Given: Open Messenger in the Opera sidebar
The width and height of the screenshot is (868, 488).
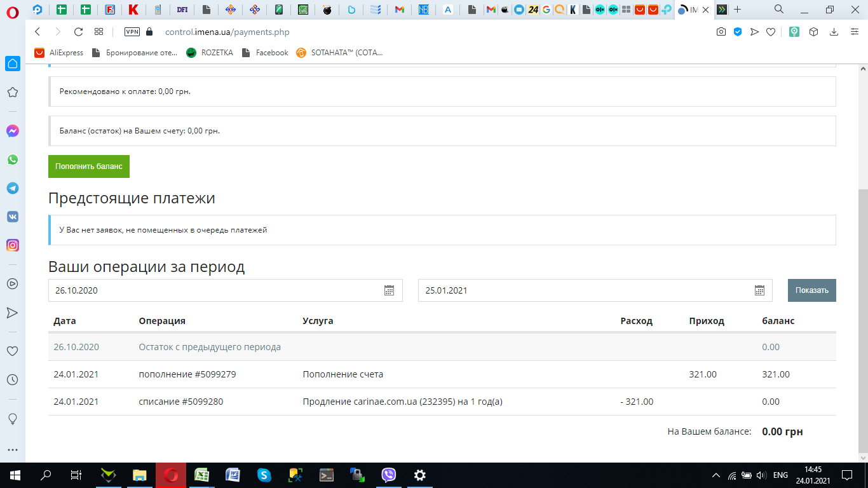Looking at the screenshot, I should pyautogui.click(x=12, y=131).
